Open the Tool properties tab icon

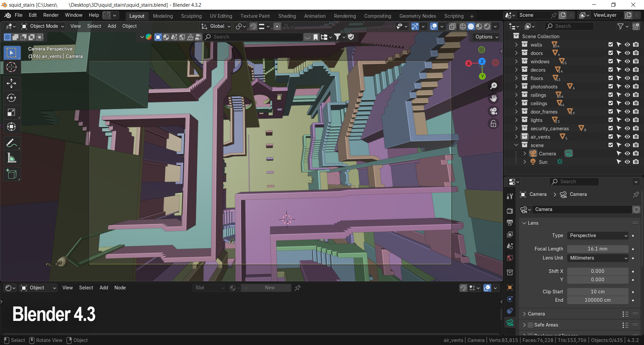pos(510,196)
